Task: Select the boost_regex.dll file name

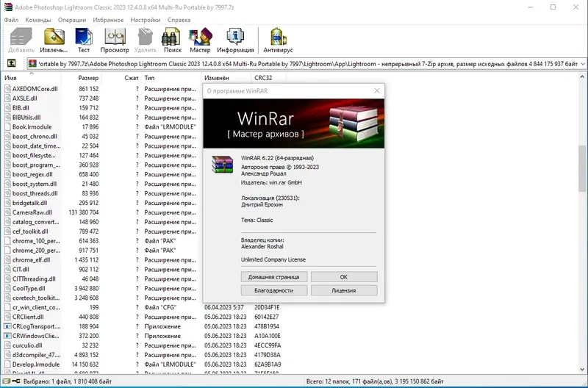Action: click(32, 174)
